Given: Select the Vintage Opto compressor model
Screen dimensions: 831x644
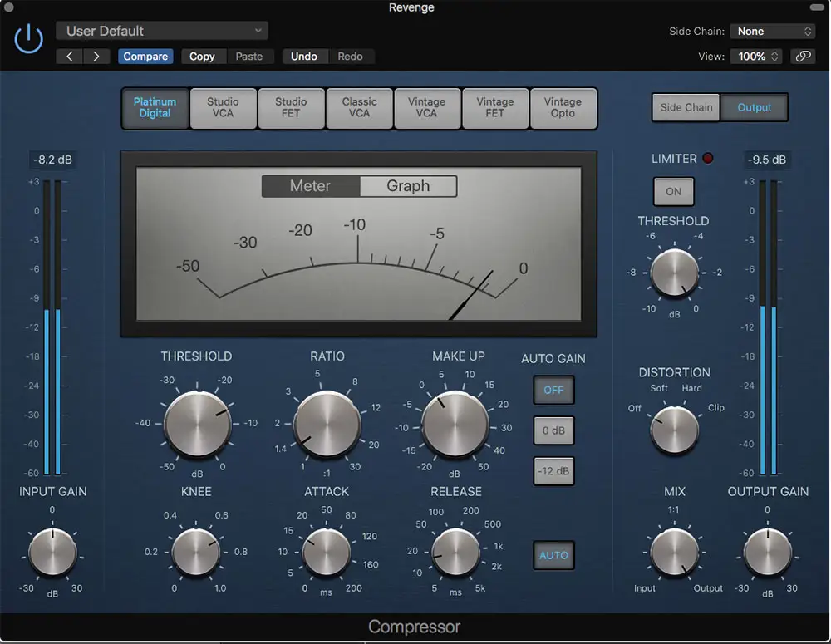Looking at the screenshot, I should (x=563, y=108).
